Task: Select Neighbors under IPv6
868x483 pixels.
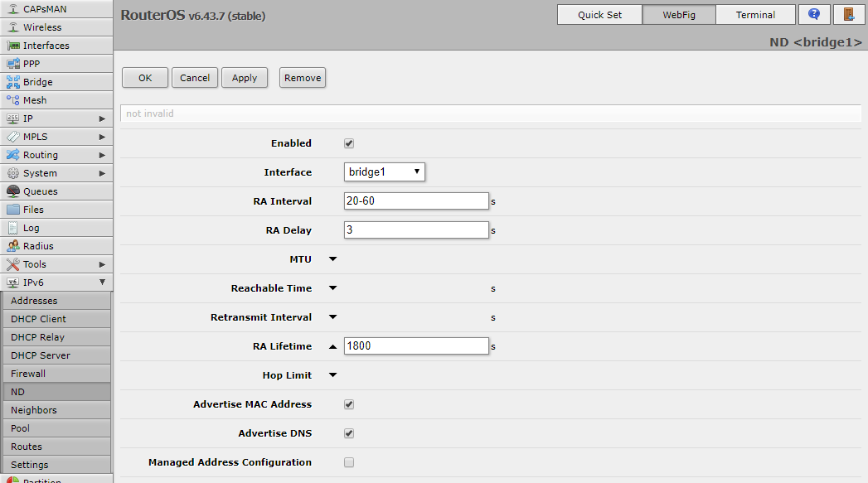Action: click(x=33, y=409)
